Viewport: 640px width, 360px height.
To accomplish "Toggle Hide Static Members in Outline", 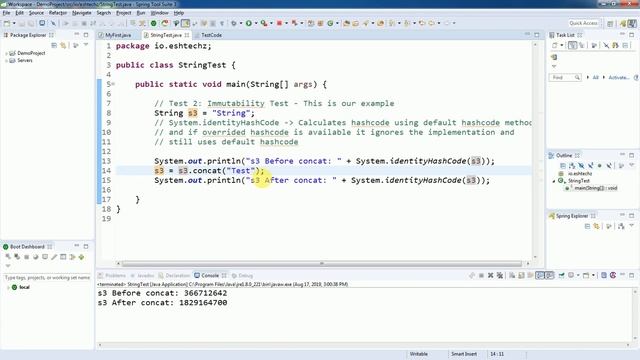I will [x=591, y=166].
